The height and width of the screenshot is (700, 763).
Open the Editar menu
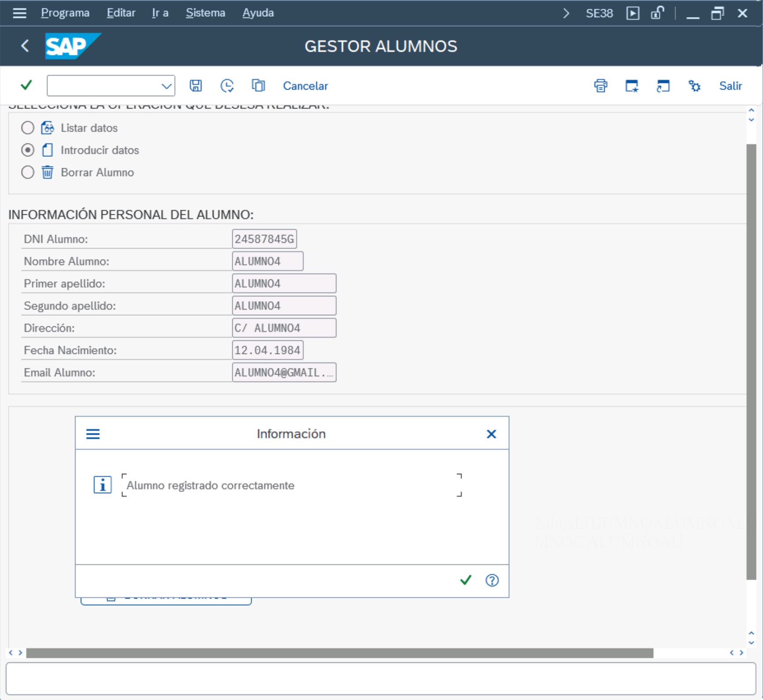121,13
